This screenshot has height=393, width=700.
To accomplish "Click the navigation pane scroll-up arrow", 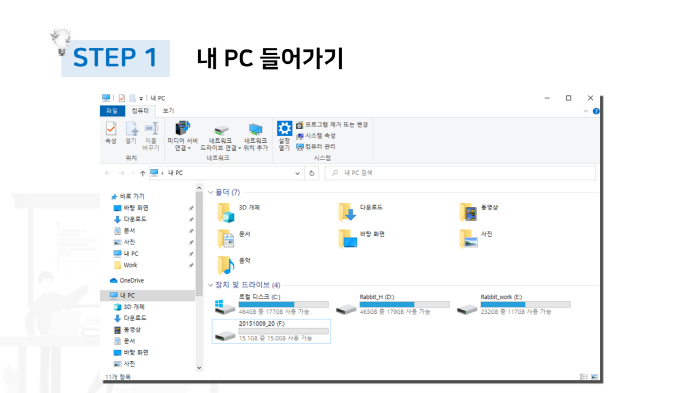I will (x=199, y=188).
